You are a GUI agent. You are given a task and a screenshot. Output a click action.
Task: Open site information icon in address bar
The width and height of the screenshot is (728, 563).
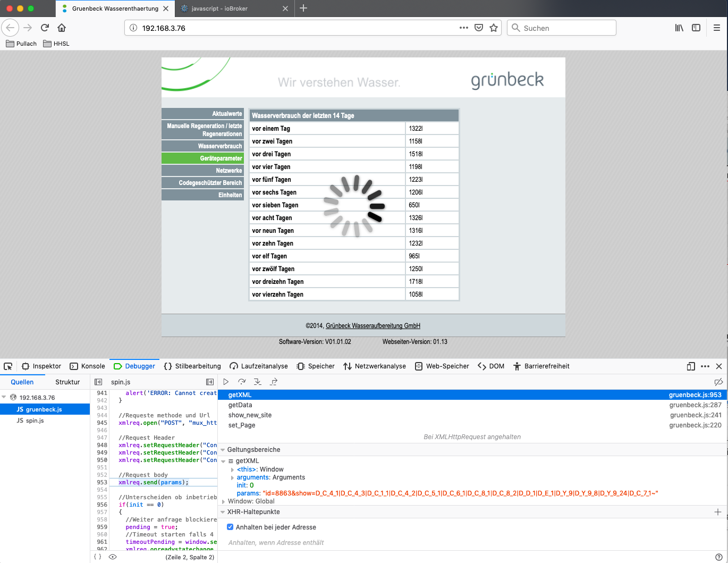tap(133, 28)
